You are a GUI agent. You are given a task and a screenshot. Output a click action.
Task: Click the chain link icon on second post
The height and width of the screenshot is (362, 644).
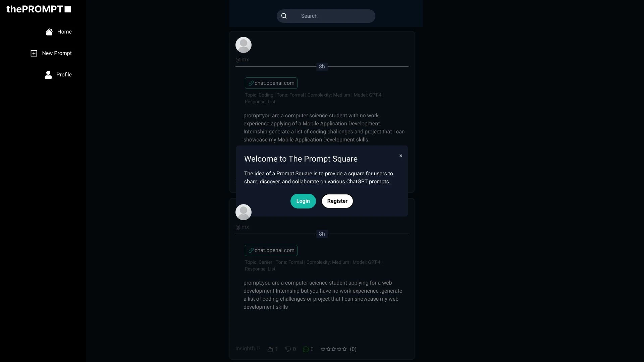251,250
